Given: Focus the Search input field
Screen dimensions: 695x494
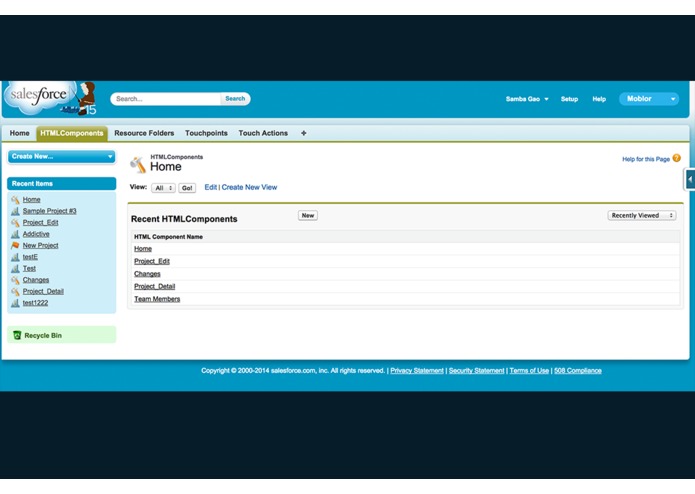Looking at the screenshot, I should (166, 98).
